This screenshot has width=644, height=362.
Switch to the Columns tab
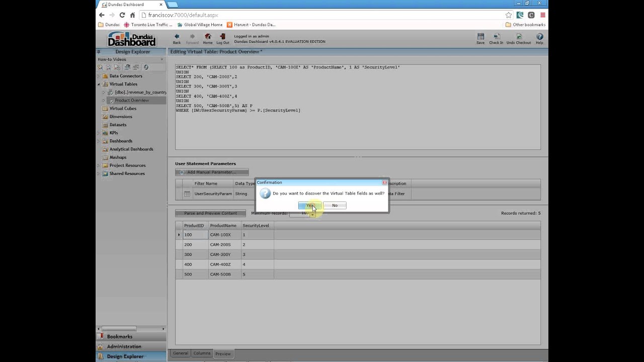[202, 353]
